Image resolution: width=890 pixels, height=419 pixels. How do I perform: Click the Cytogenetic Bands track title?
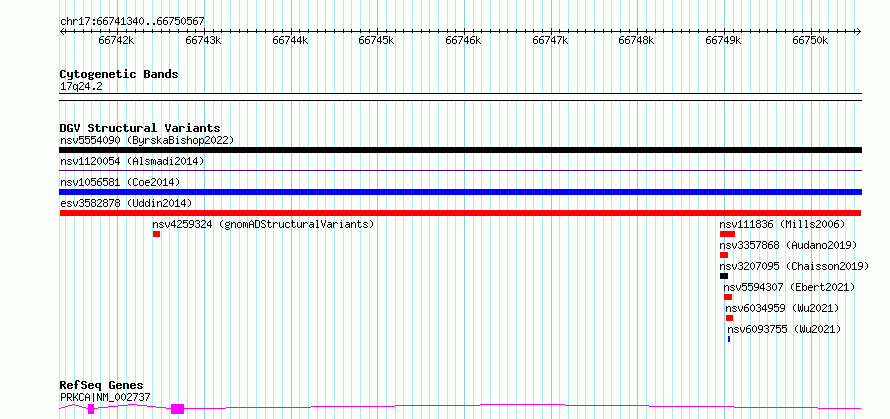click(x=119, y=74)
